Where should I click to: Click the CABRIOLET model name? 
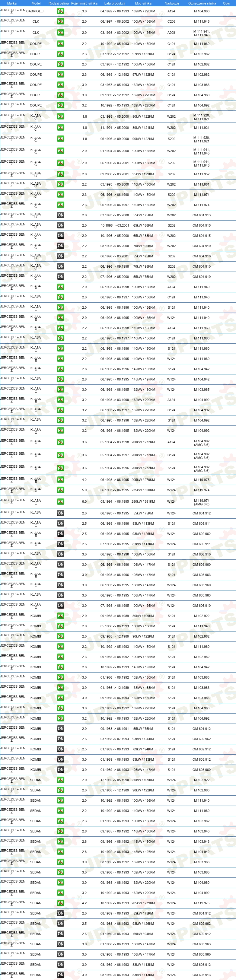point(35,11)
